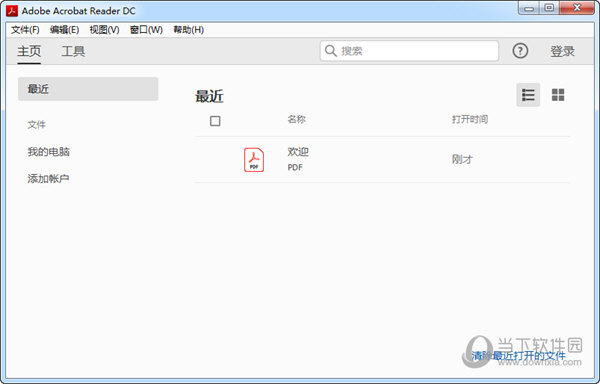Viewport: 600px width, 384px height.
Task: Select 我的电脑 in the sidebar
Action: (x=49, y=151)
